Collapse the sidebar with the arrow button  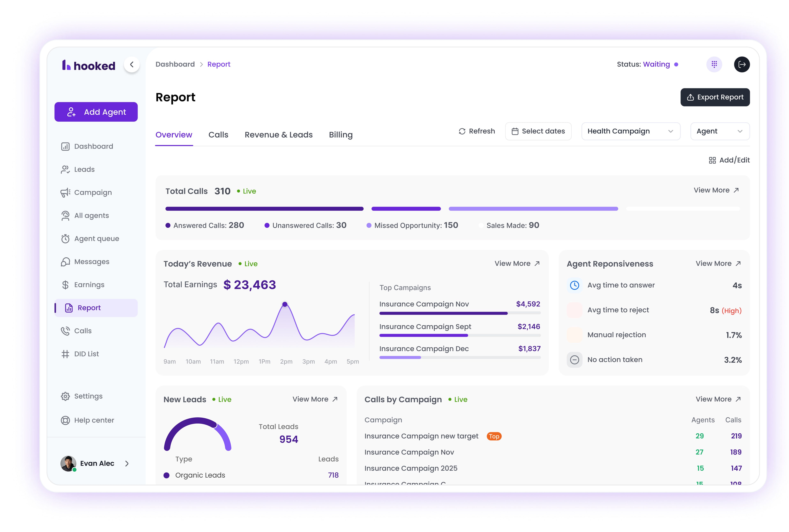[x=132, y=64]
